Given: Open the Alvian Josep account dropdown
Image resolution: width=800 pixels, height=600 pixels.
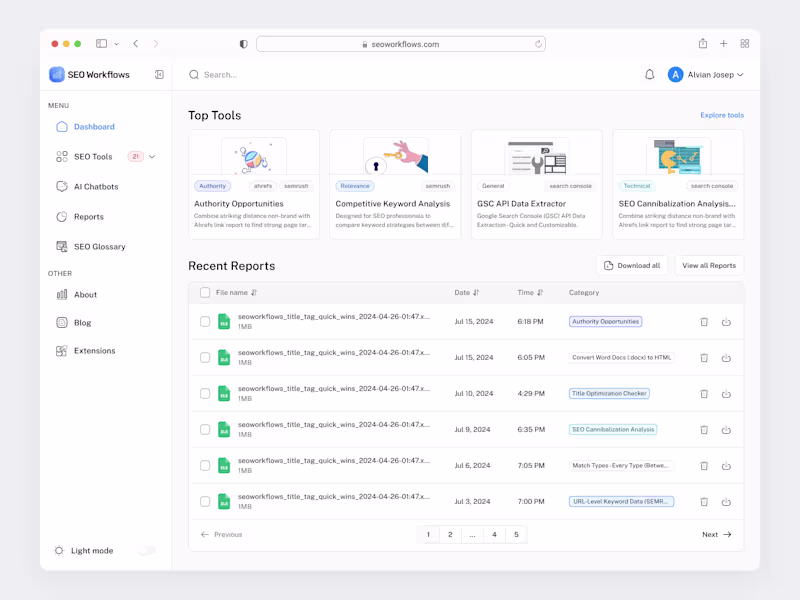Looking at the screenshot, I should 740,74.
